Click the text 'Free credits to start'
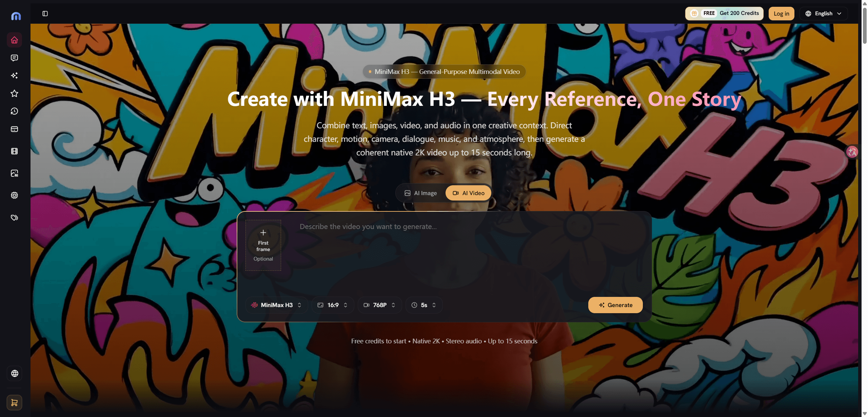The image size is (868, 417). pos(378,341)
